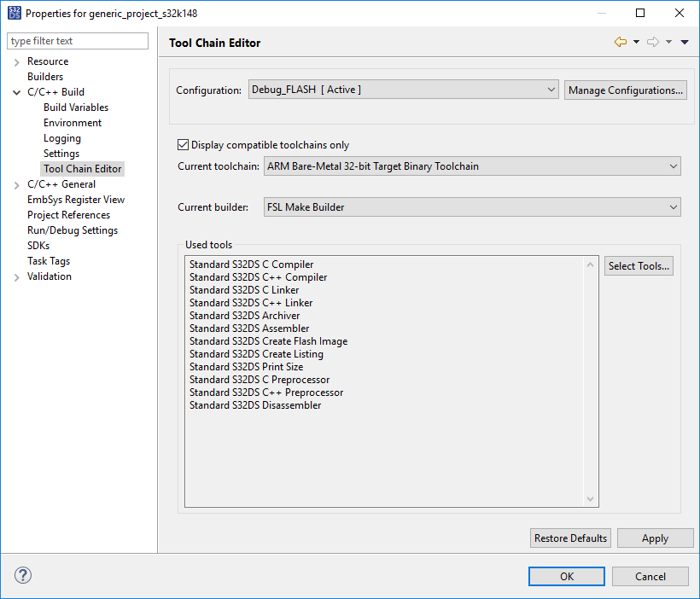Viewport: 700px width, 599px height.
Task: Open the Current builder combo box
Action: (x=472, y=206)
